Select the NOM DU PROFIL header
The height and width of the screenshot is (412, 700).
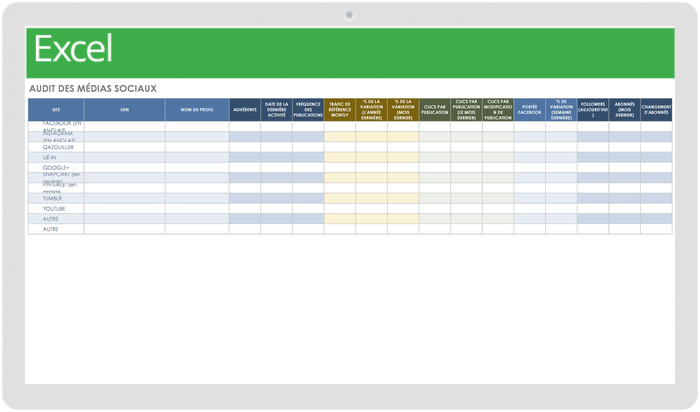[x=197, y=109]
